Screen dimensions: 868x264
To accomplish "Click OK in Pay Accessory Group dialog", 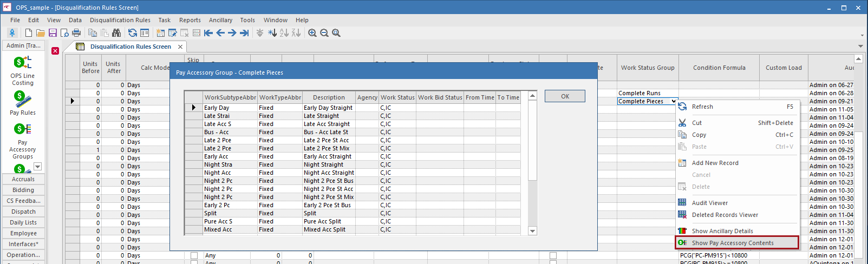I will point(565,96).
